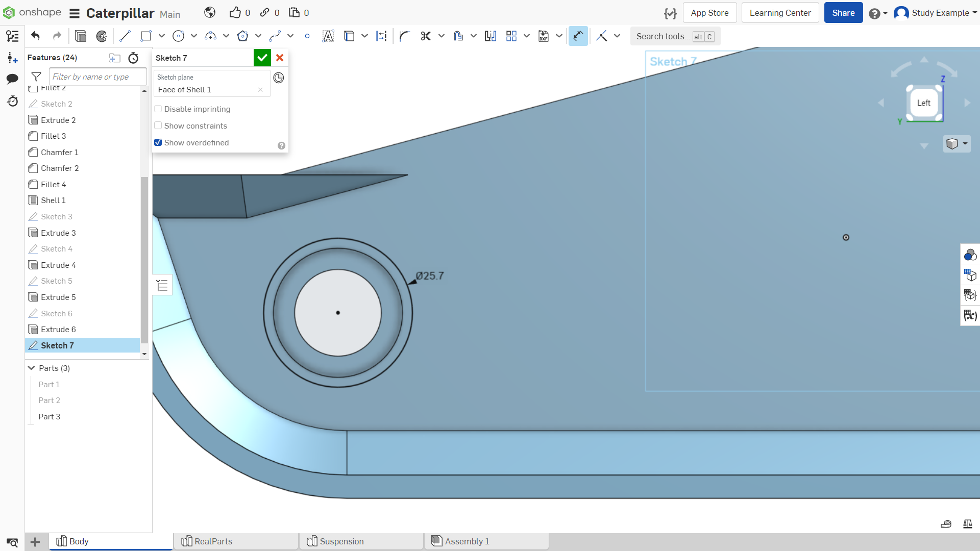
Task: Select the Text sketch tool
Action: (x=328, y=36)
